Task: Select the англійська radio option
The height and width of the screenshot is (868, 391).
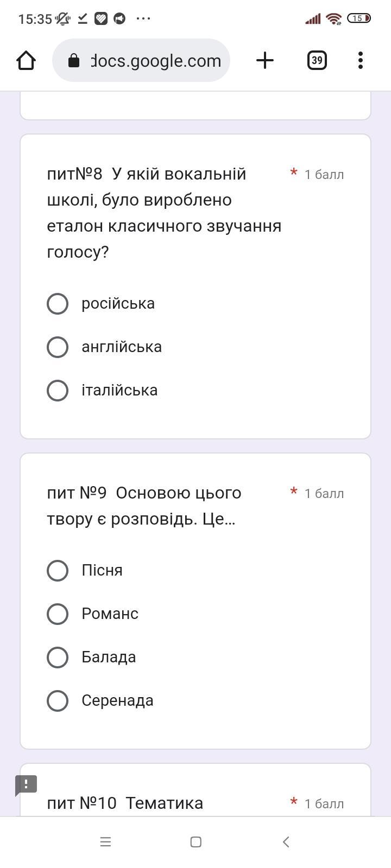Action: tap(58, 347)
